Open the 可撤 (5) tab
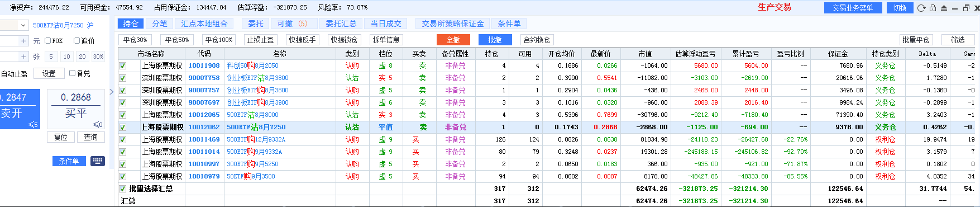The width and height of the screenshot is (980, 207). pyautogui.click(x=293, y=23)
